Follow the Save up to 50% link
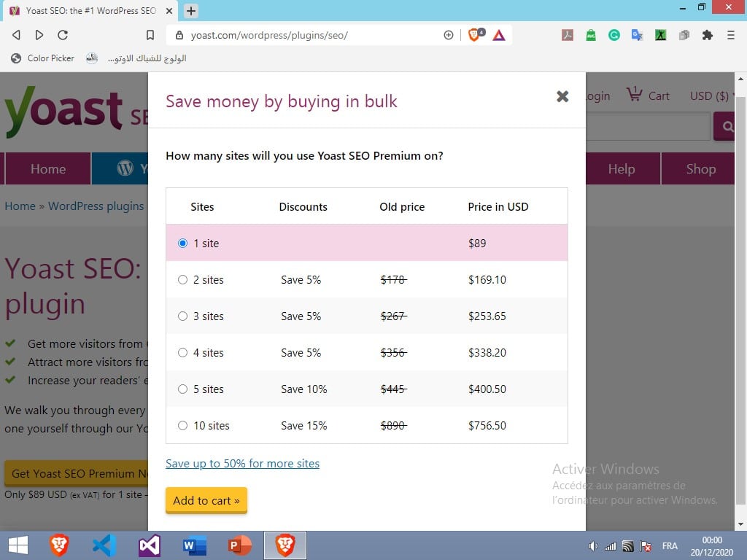The height and width of the screenshot is (560, 747). click(x=242, y=464)
